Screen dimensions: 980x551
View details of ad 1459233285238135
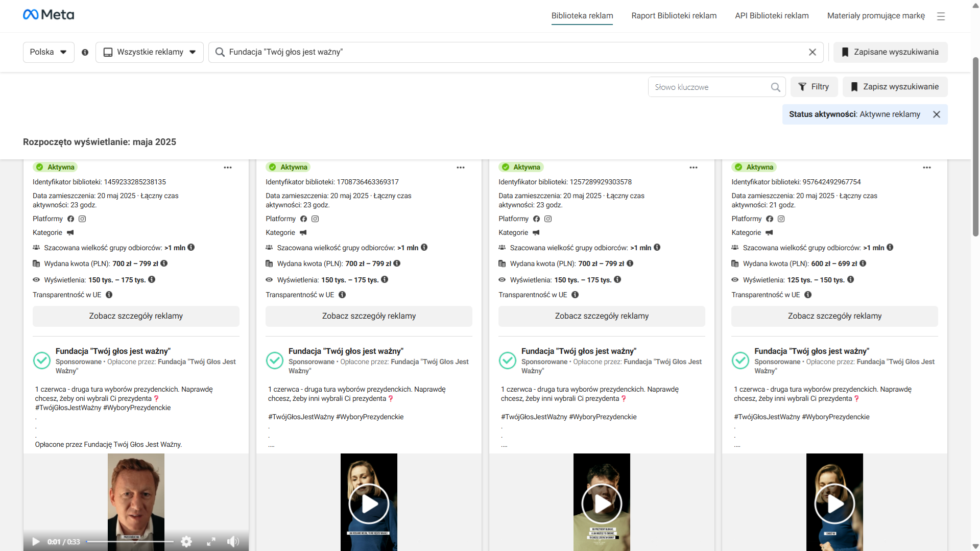click(x=136, y=316)
